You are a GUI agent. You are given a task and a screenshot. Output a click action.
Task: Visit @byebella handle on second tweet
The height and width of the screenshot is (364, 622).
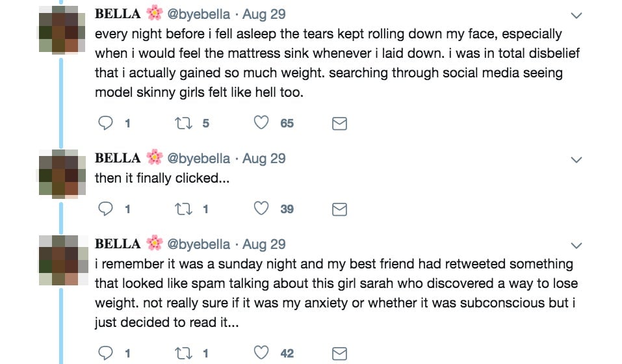(198, 158)
